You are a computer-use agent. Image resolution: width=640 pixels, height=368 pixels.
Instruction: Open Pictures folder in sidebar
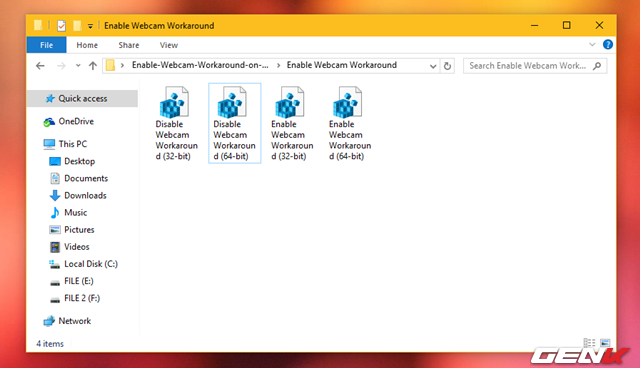(71, 230)
